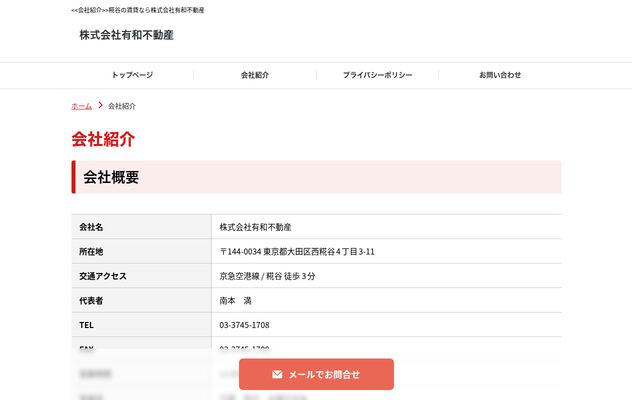
Task: Click the envelope icon in mail button
Action: [277, 374]
